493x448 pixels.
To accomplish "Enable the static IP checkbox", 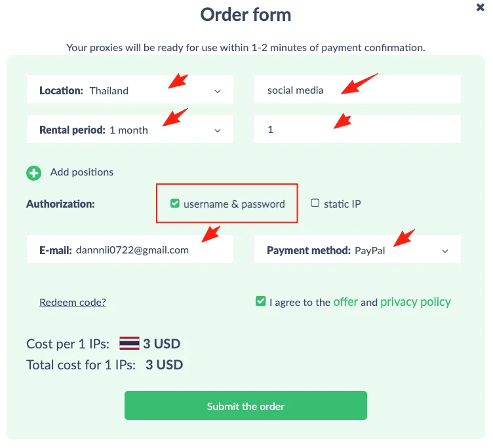I will click(315, 203).
